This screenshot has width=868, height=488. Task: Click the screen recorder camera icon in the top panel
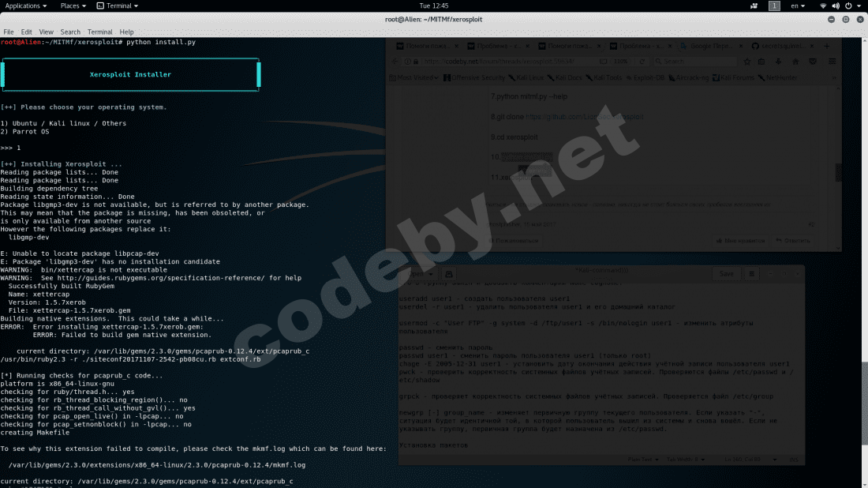point(754,6)
